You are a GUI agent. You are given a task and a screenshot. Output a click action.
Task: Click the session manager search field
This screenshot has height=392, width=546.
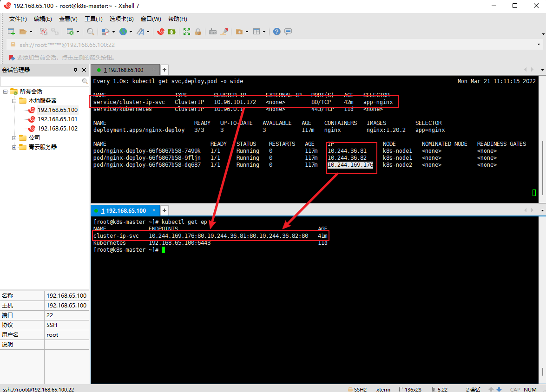coord(41,81)
